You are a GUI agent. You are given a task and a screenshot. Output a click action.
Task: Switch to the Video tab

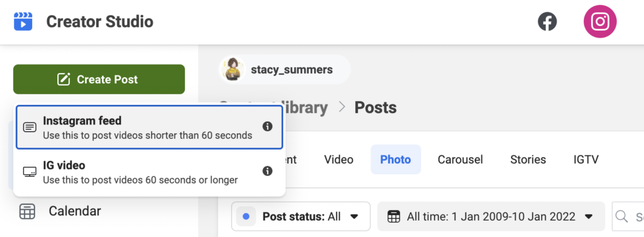[338, 160]
